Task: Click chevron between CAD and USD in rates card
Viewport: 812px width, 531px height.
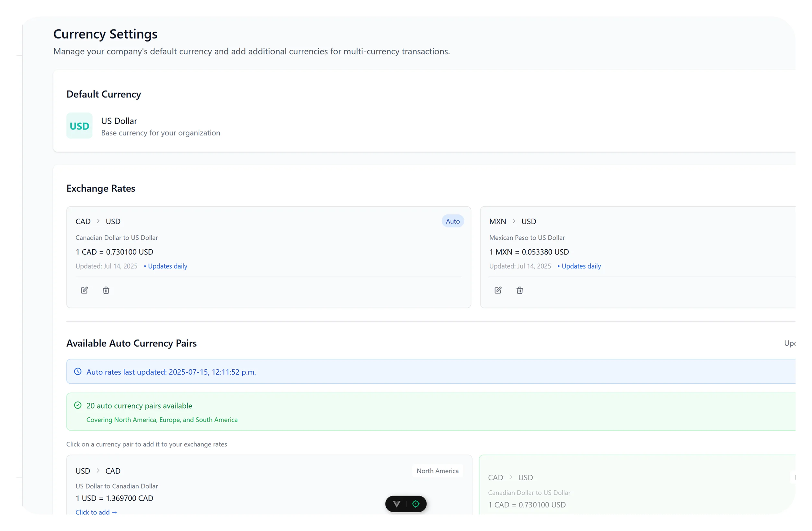Action: tap(98, 221)
